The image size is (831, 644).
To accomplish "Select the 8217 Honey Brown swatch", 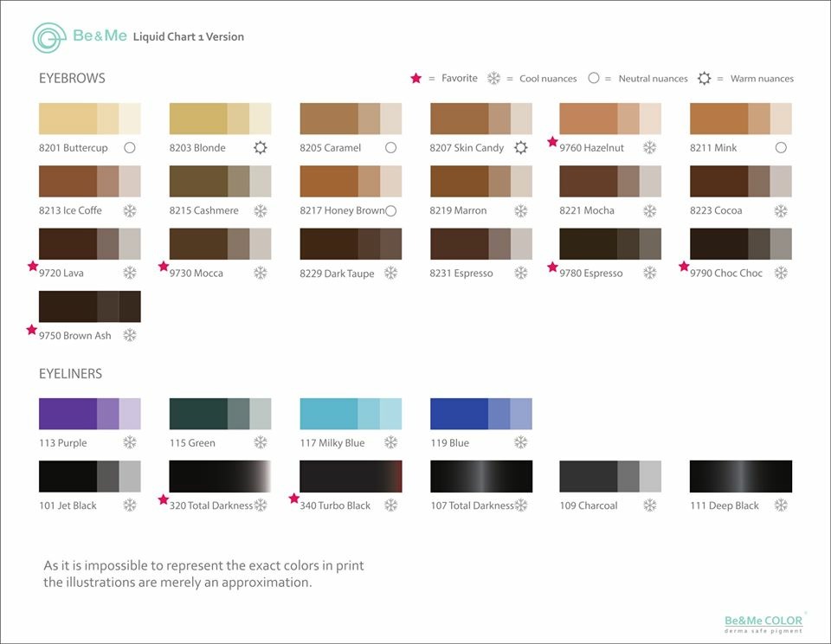I will [x=351, y=181].
